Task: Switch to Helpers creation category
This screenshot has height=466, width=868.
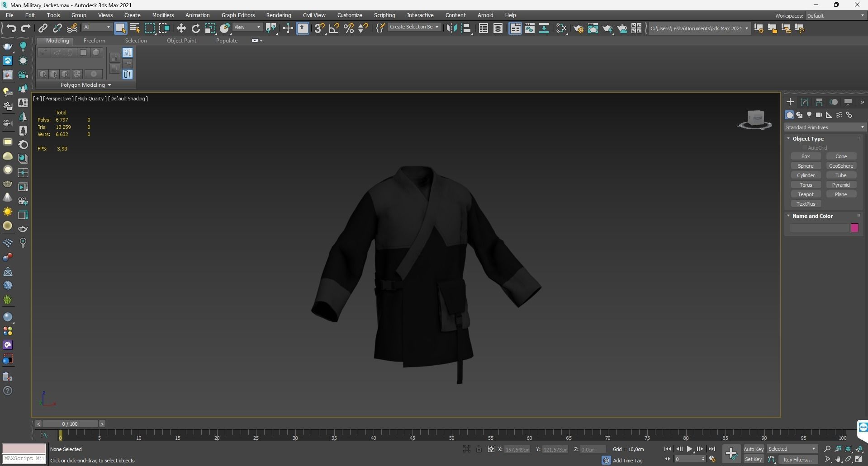Action: tap(829, 115)
